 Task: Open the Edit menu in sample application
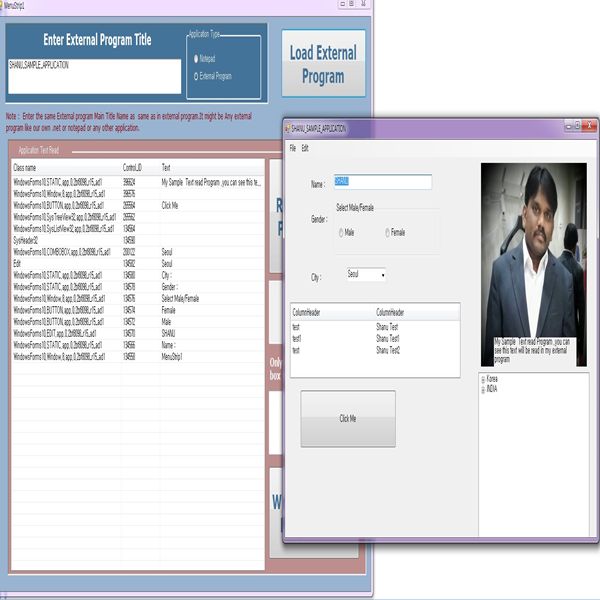[305, 148]
